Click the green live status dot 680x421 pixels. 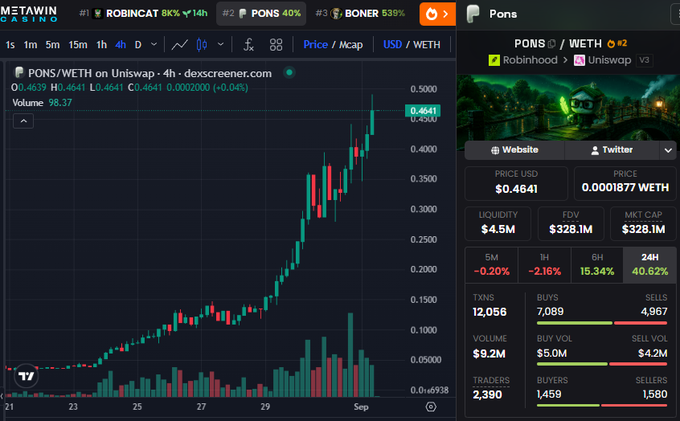click(289, 72)
